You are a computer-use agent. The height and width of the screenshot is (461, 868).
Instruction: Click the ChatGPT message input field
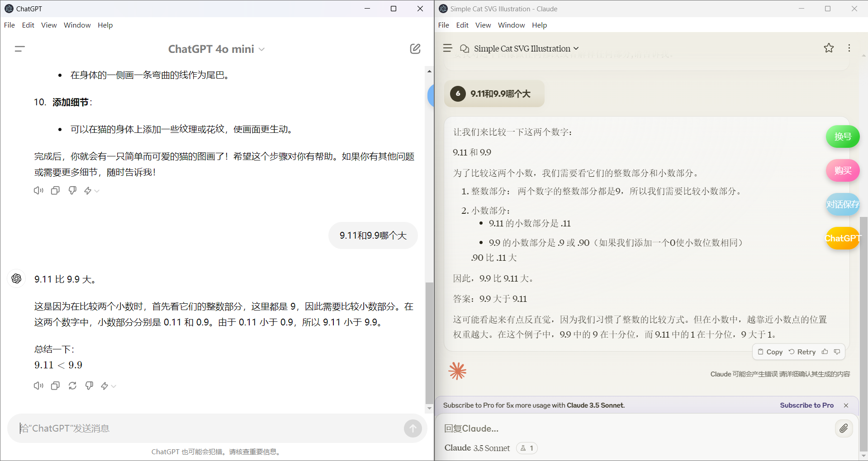208,428
